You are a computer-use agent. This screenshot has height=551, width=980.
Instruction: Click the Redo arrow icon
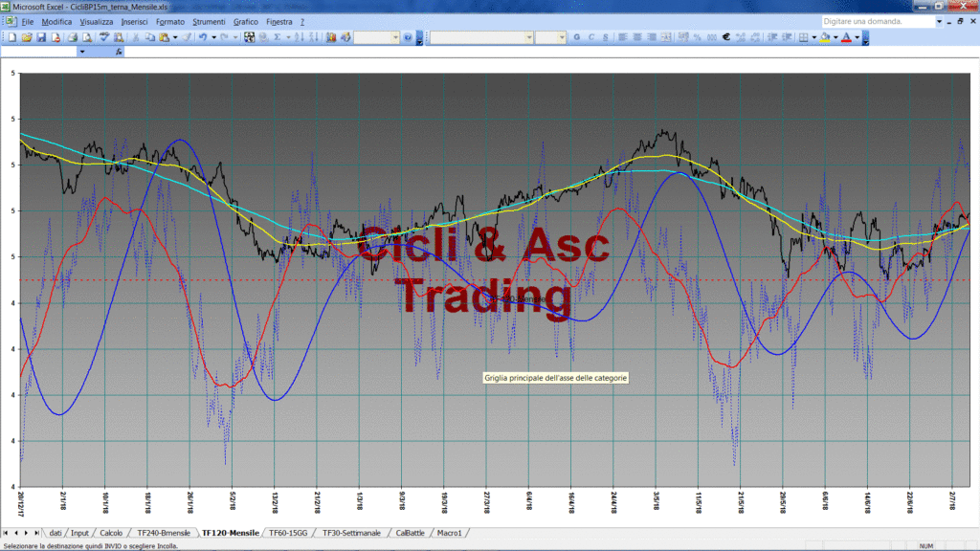click(225, 37)
